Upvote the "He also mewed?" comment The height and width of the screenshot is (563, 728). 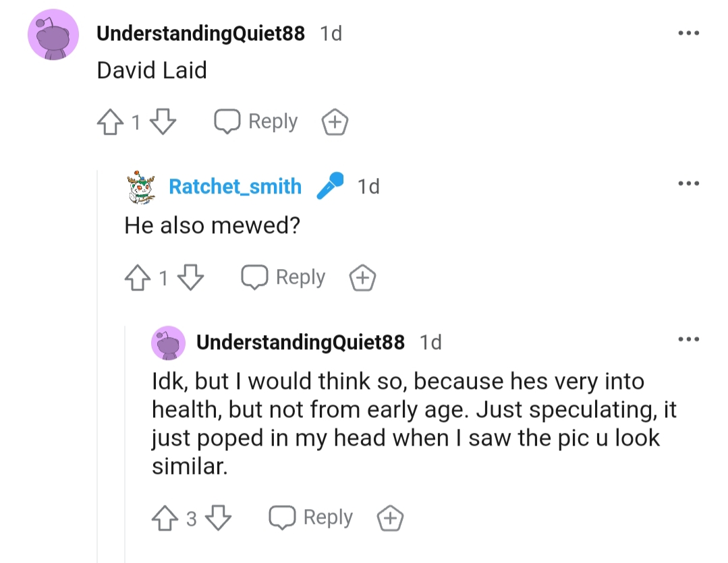coord(138,278)
